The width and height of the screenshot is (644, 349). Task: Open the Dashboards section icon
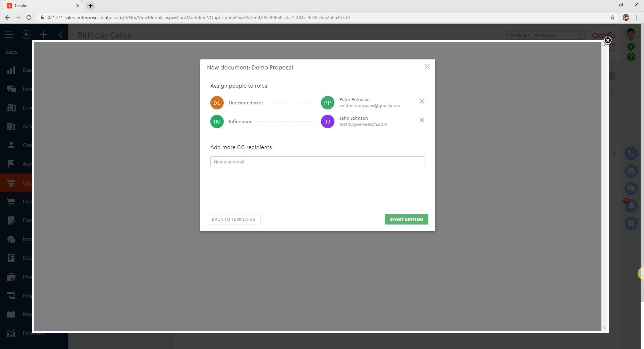11,70
